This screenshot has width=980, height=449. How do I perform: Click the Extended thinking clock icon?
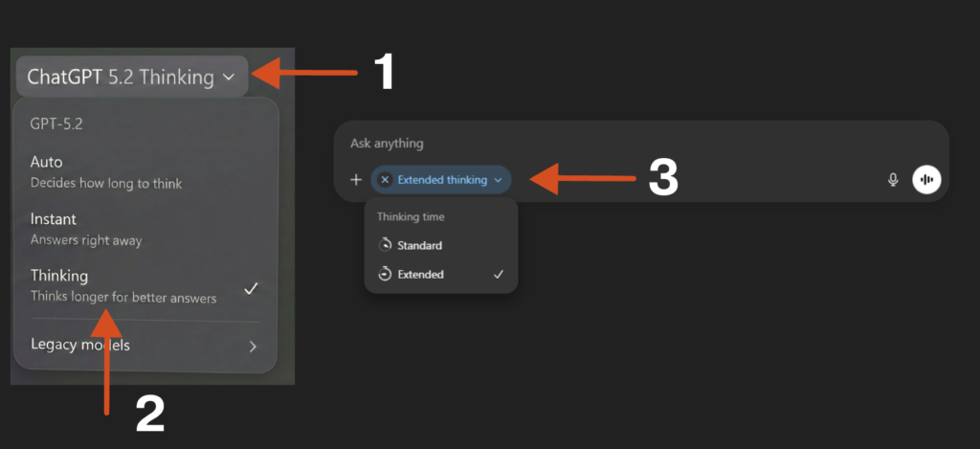[386, 275]
